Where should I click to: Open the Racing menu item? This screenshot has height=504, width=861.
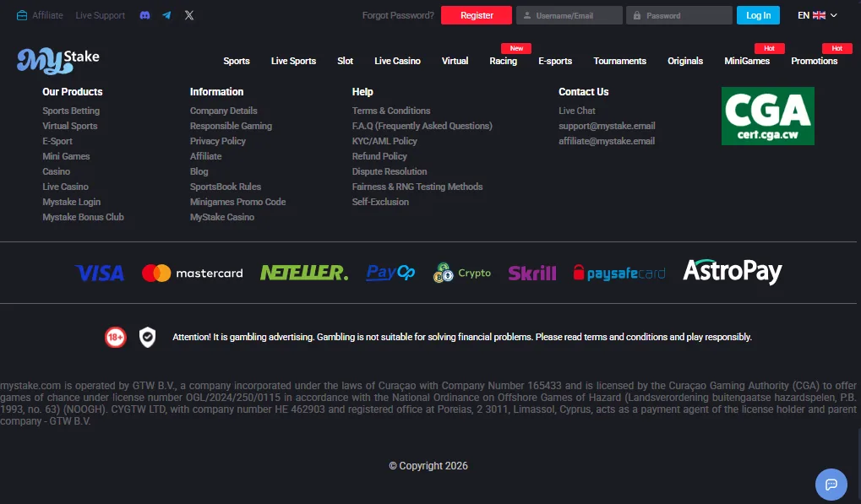(504, 61)
